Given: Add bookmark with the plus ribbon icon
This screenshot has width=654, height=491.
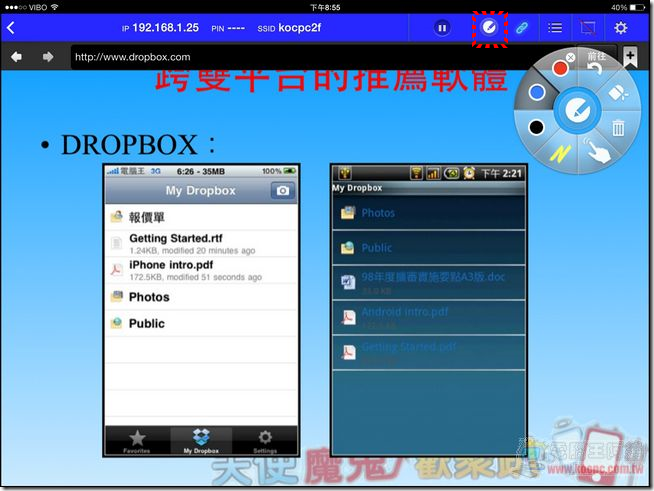Looking at the screenshot, I should [630, 57].
